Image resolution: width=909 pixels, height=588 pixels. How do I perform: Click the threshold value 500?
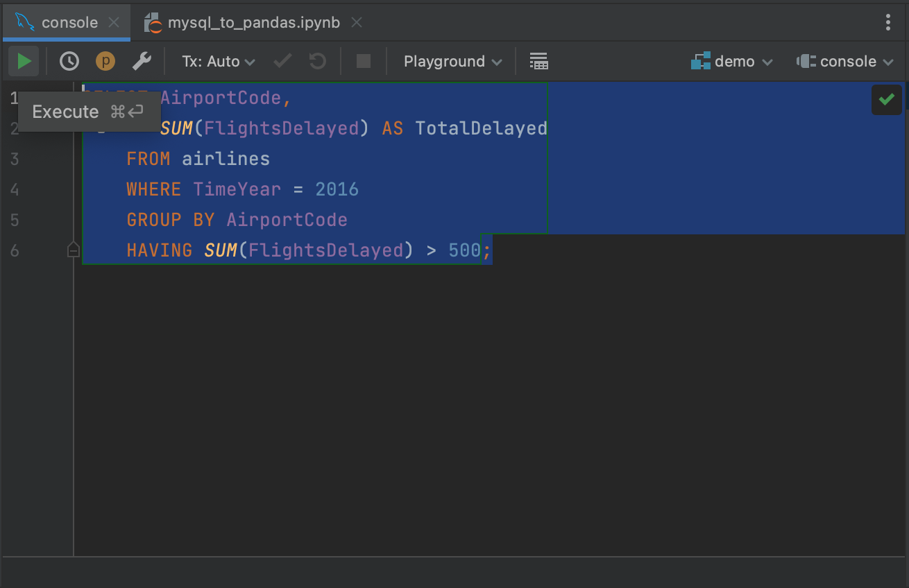point(465,250)
